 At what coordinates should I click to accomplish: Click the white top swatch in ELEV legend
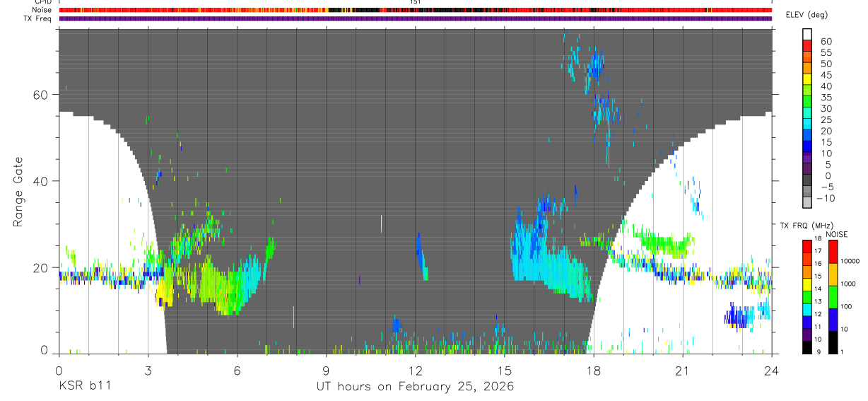[x=807, y=34]
